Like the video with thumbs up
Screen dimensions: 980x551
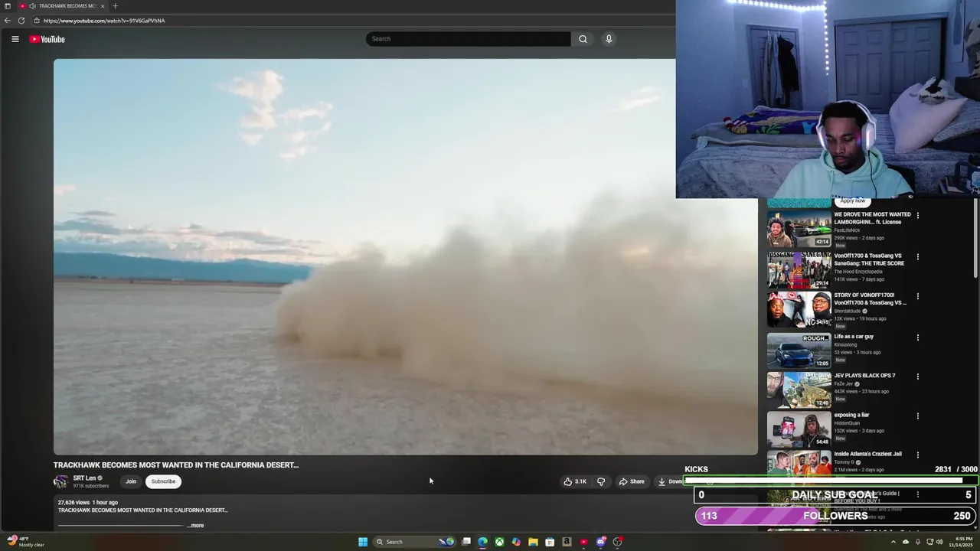pyautogui.click(x=575, y=481)
